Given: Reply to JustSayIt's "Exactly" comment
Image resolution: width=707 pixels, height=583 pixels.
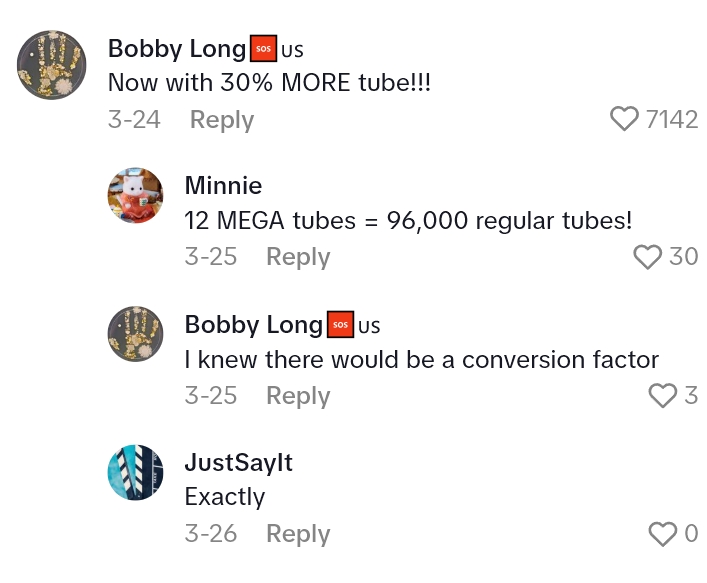Looking at the screenshot, I should (x=298, y=534).
